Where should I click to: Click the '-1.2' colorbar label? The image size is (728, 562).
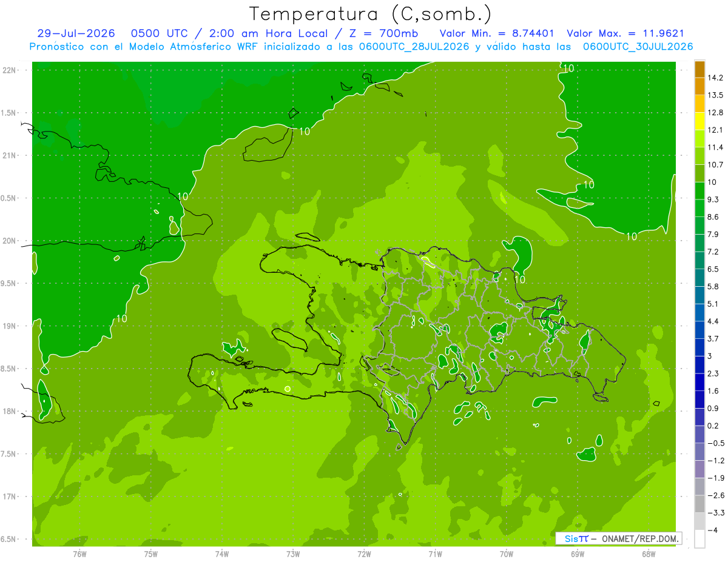pos(716,461)
